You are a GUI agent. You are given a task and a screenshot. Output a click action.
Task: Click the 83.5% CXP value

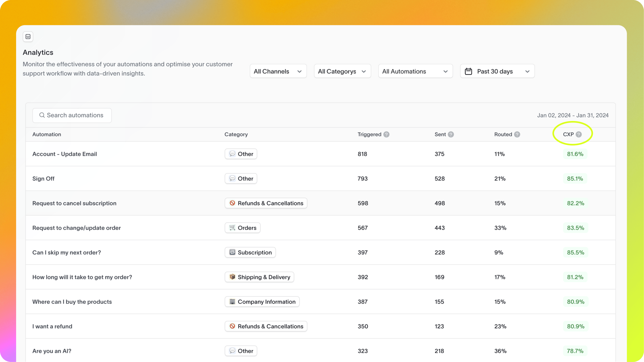point(576,228)
